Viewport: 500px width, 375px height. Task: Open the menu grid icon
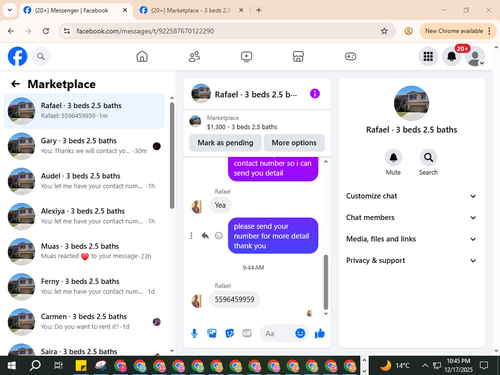(428, 56)
